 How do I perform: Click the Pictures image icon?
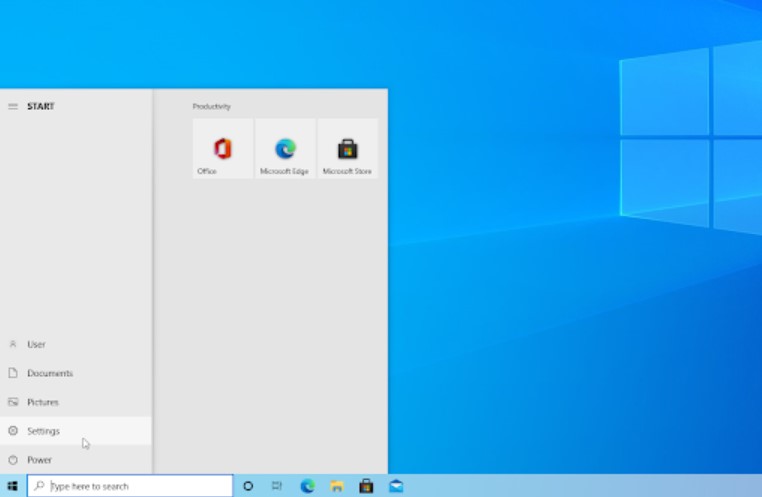pos(13,402)
